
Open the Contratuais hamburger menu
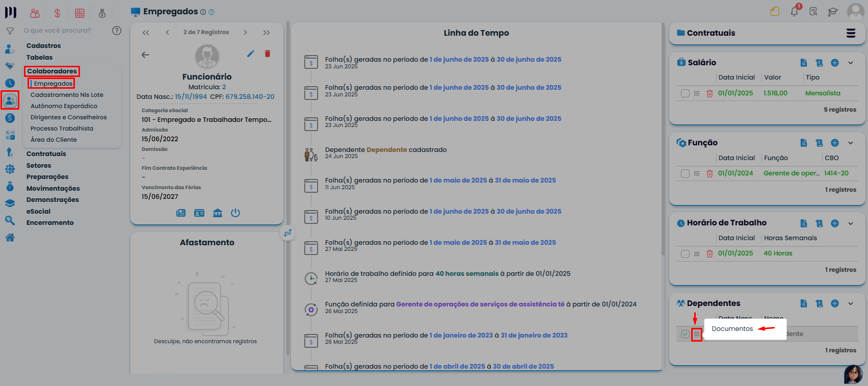point(851,33)
